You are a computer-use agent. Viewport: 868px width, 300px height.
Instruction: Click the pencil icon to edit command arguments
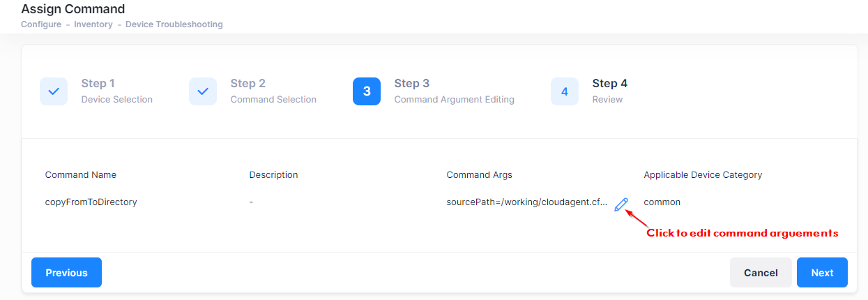621,204
